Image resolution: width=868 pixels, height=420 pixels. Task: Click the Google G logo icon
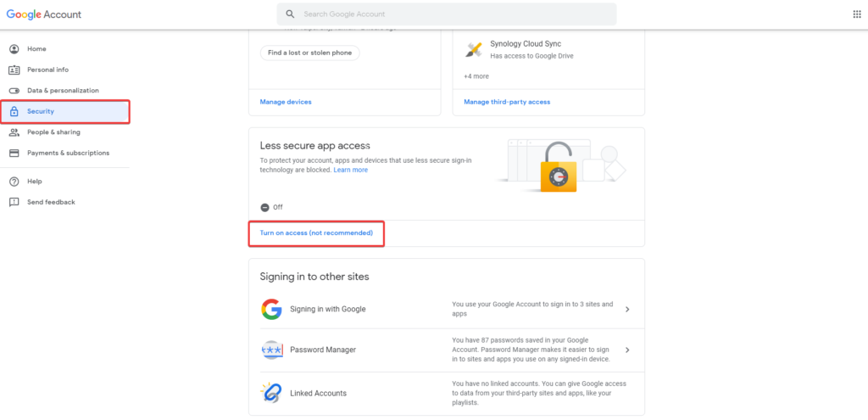coord(271,309)
